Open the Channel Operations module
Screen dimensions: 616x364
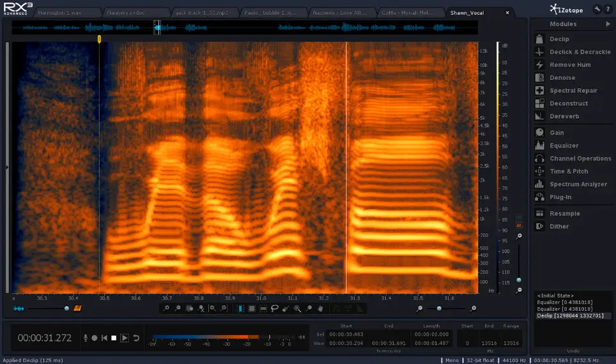pos(572,158)
